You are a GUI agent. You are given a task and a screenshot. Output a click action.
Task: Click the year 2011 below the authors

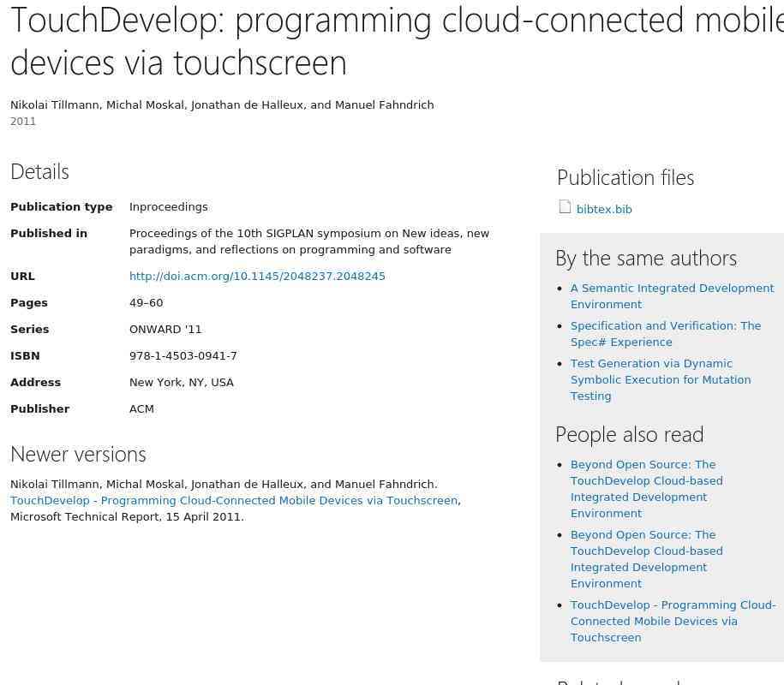coord(23,122)
